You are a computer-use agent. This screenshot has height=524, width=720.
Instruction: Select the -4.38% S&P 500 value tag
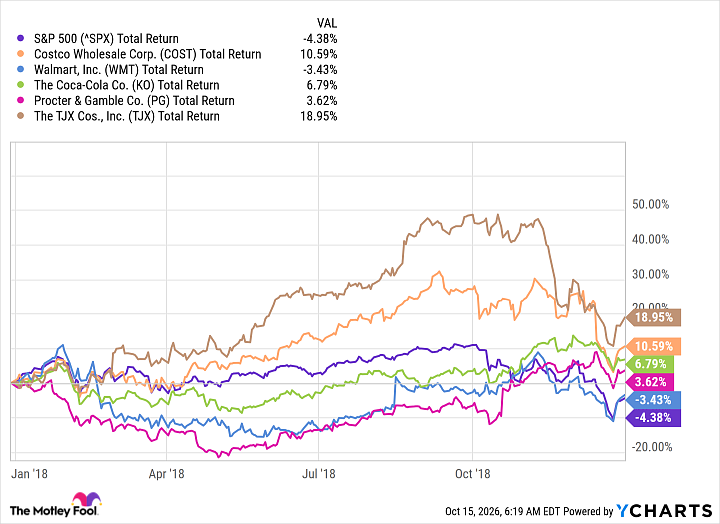[x=653, y=418]
